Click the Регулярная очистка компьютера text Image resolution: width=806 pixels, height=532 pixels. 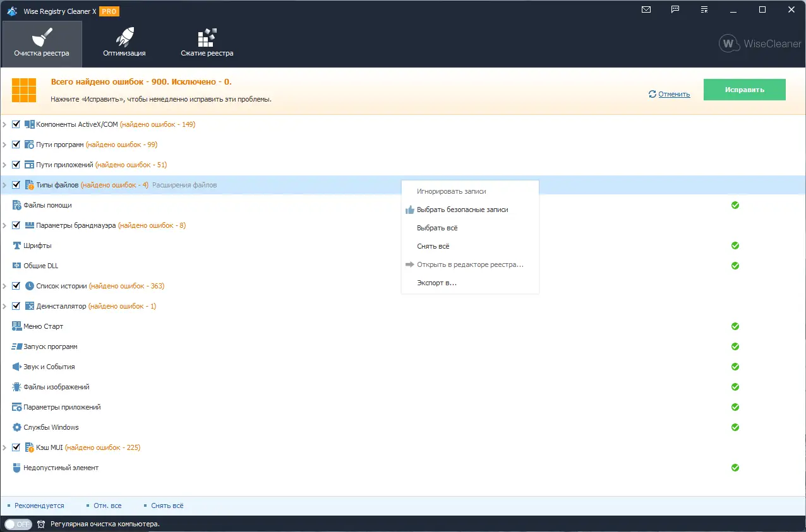click(x=105, y=524)
